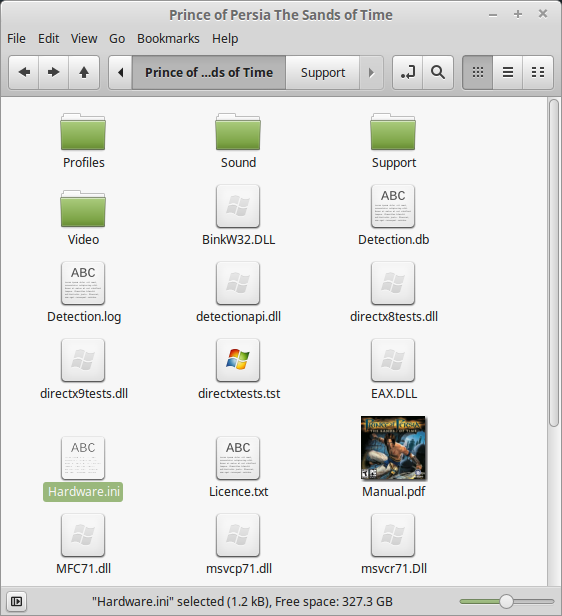
Task: Switch to icon view
Action: click(x=478, y=72)
